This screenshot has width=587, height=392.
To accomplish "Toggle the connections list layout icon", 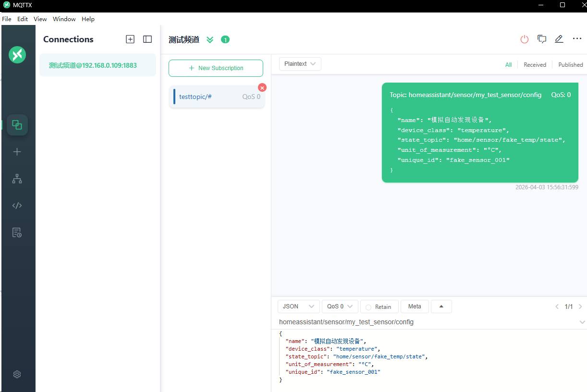I will pyautogui.click(x=147, y=39).
